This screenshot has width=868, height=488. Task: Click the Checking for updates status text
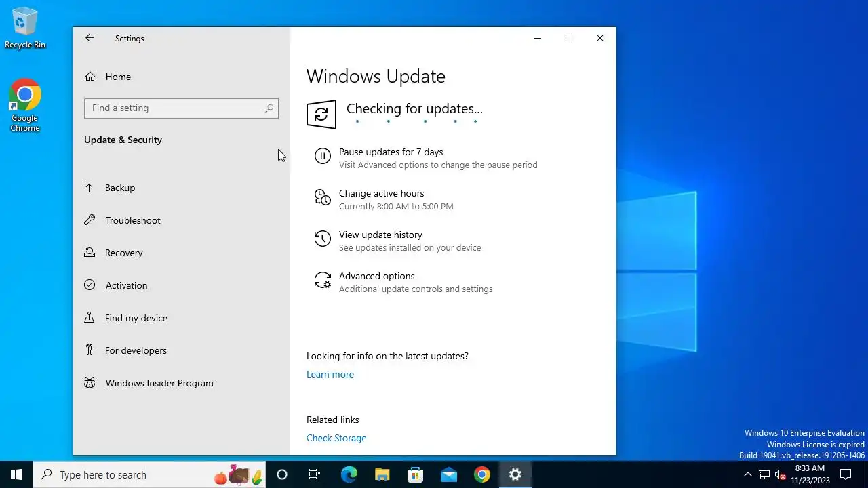coord(414,108)
